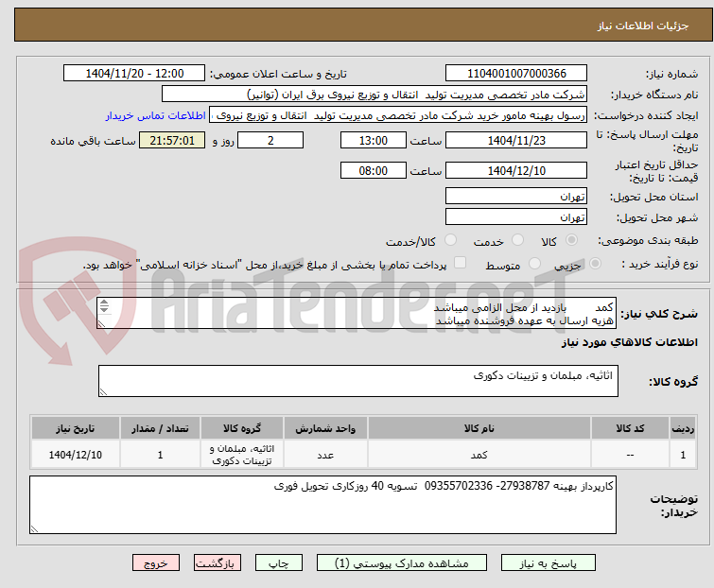Click the deadline time field 13:00
Screen dimensions: 714x588
pos(374,140)
